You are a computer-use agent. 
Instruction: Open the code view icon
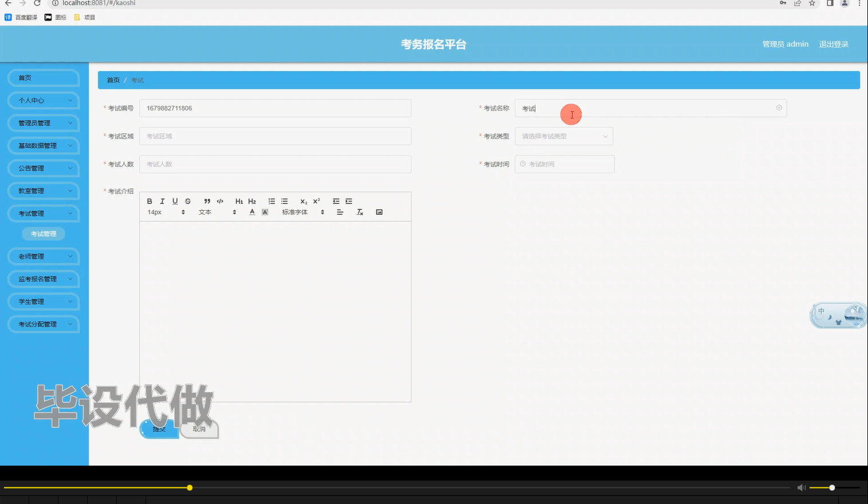(220, 201)
